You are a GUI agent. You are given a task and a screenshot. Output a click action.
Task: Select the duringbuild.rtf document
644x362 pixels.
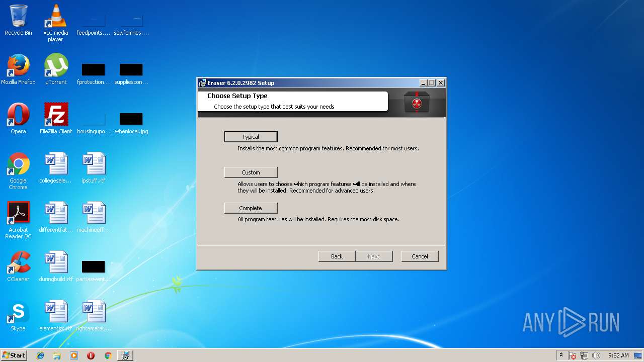pyautogui.click(x=55, y=266)
